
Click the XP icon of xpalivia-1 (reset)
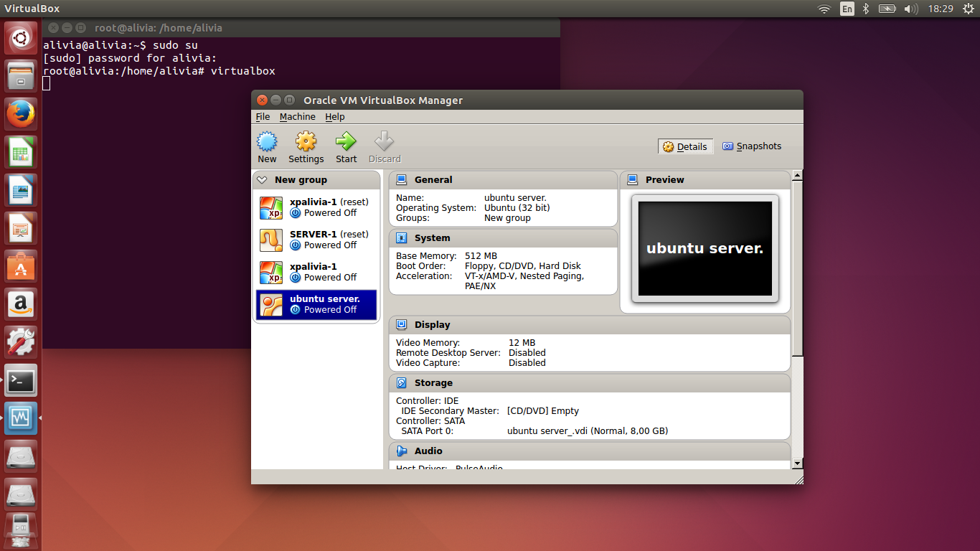(271, 208)
